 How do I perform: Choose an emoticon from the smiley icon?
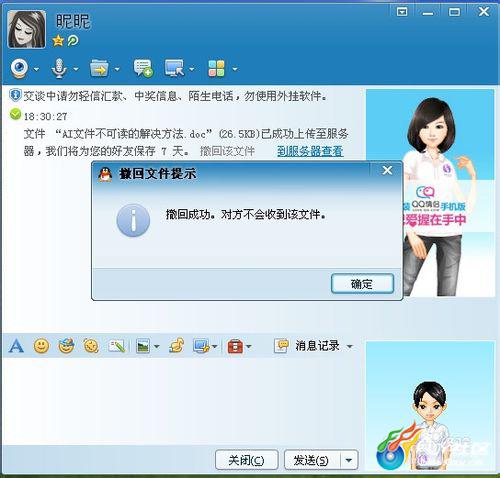41,346
